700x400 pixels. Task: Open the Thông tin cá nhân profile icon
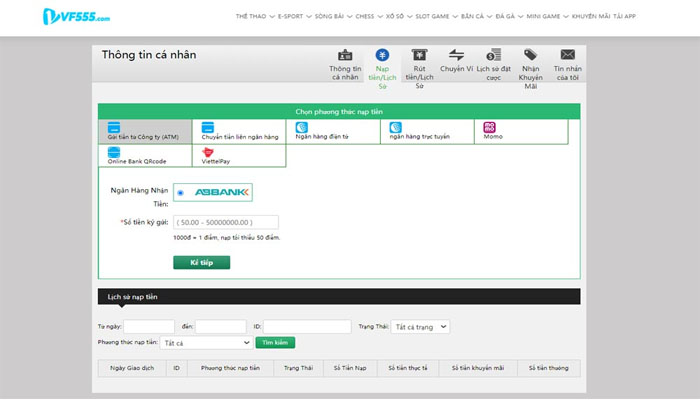[x=345, y=55]
